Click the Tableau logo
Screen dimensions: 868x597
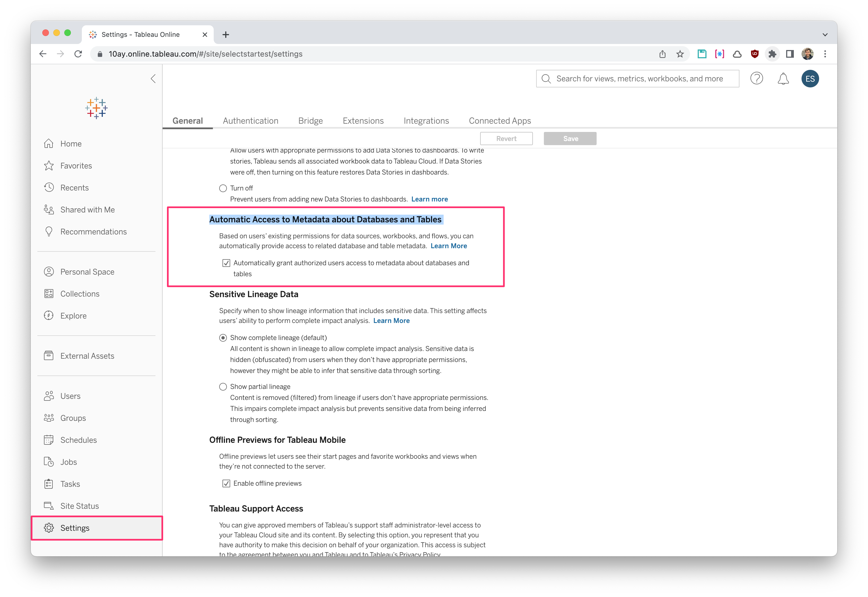tap(96, 108)
